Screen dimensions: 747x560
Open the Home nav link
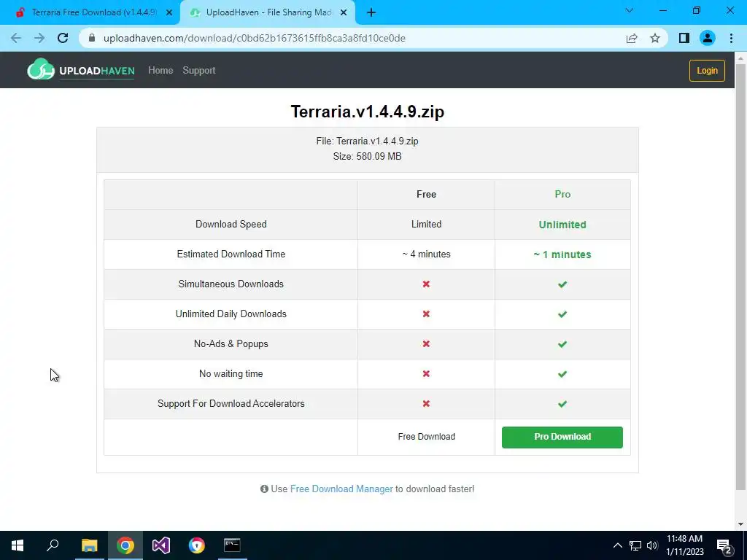point(160,71)
